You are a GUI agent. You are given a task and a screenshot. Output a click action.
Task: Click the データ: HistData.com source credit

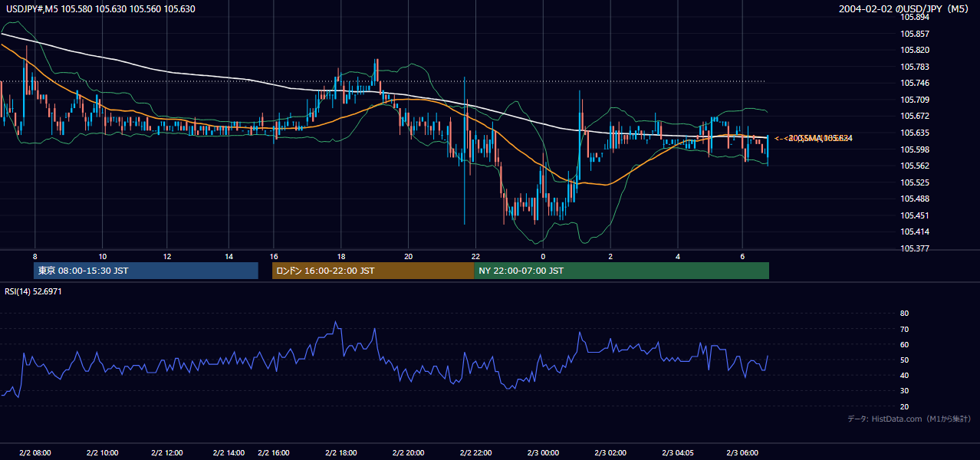pyautogui.click(x=909, y=419)
